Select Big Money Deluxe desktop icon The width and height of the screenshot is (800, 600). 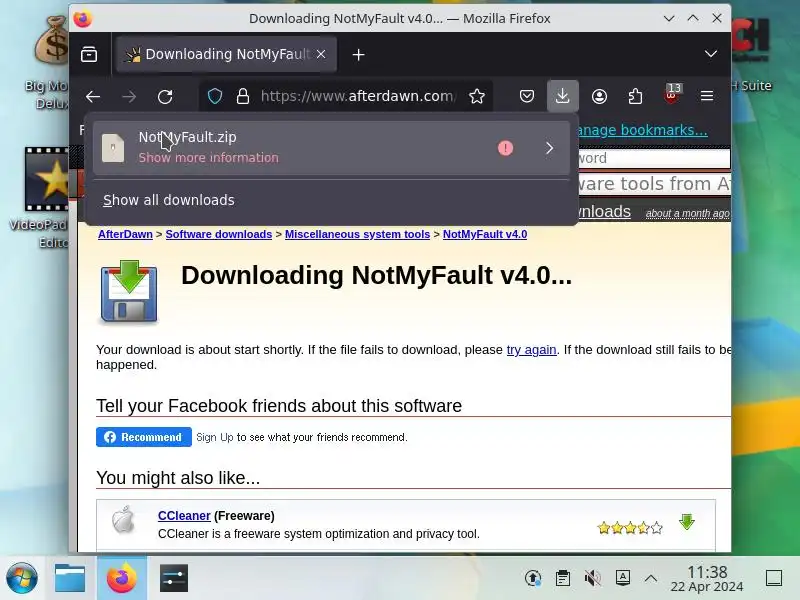48,61
